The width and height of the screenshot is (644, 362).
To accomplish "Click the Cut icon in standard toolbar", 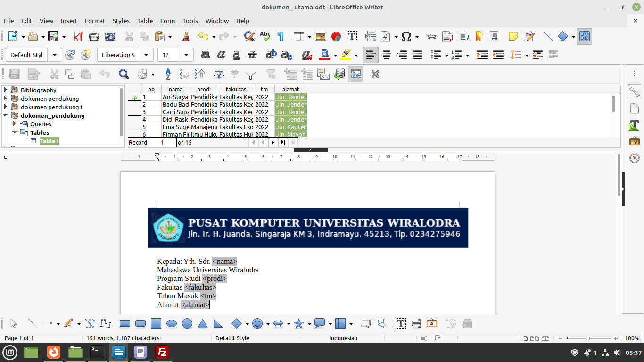I will click(129, 36).
